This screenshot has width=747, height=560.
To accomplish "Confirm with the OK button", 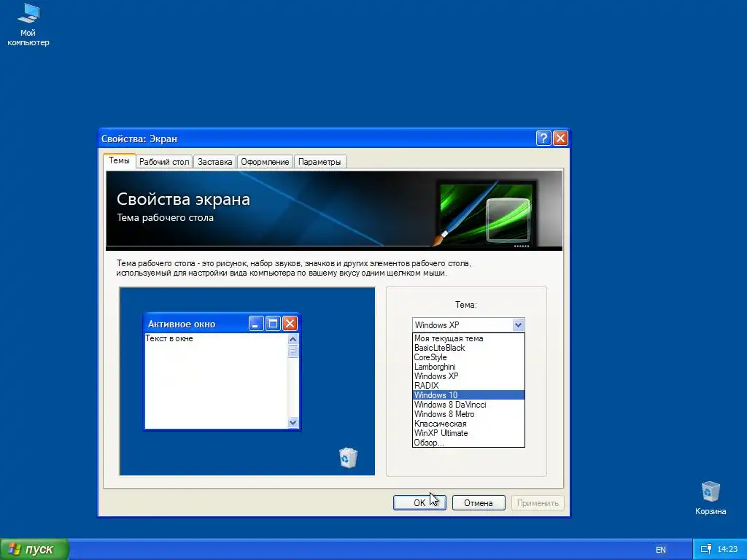I will 419,503.
